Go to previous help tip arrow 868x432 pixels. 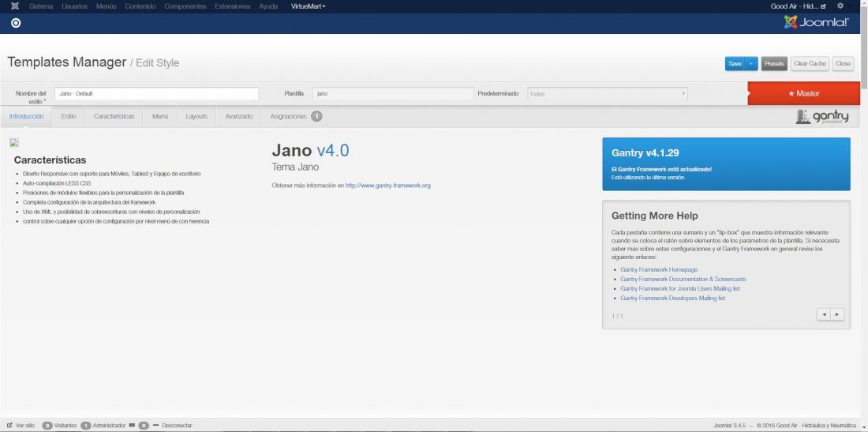tap(824, 314)
